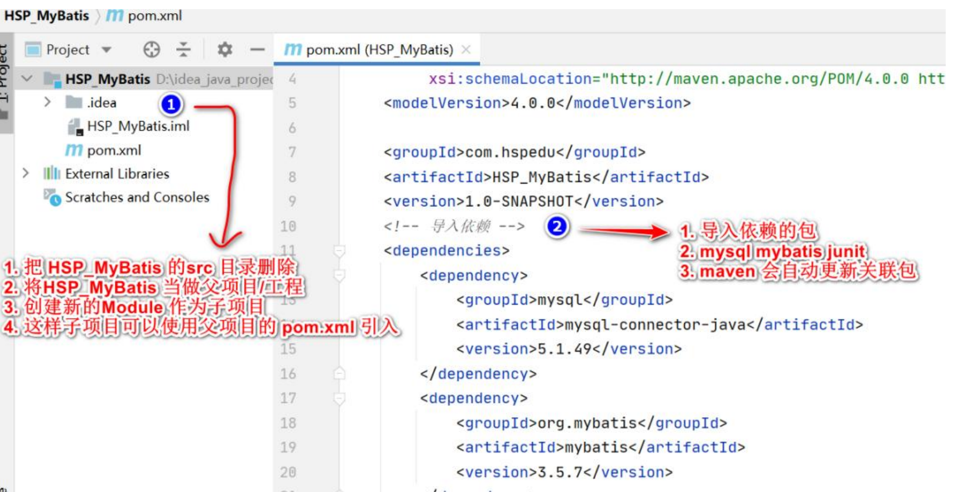Click version 1.0-SNAPSHOT line
This screenshot has height=492, width=980.
523,201
